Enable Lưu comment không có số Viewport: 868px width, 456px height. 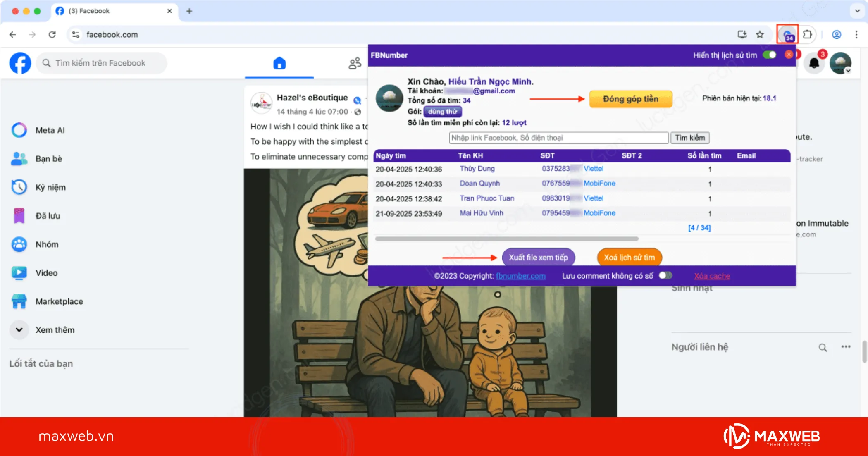pos(665,275)
